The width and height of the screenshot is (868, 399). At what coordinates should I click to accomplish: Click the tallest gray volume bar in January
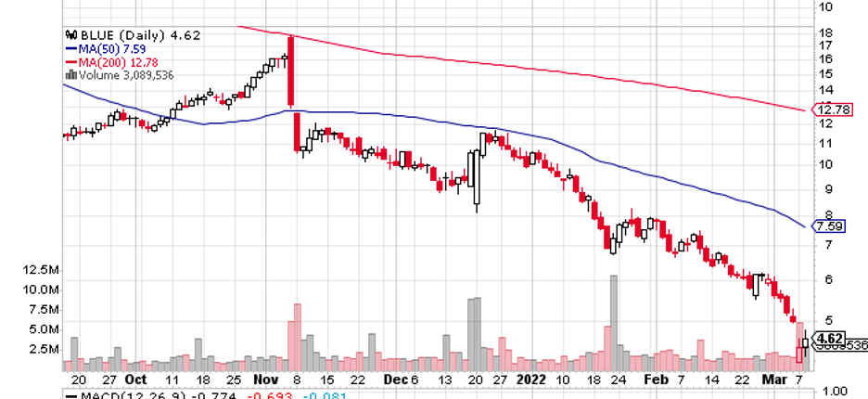coord(613,315)
